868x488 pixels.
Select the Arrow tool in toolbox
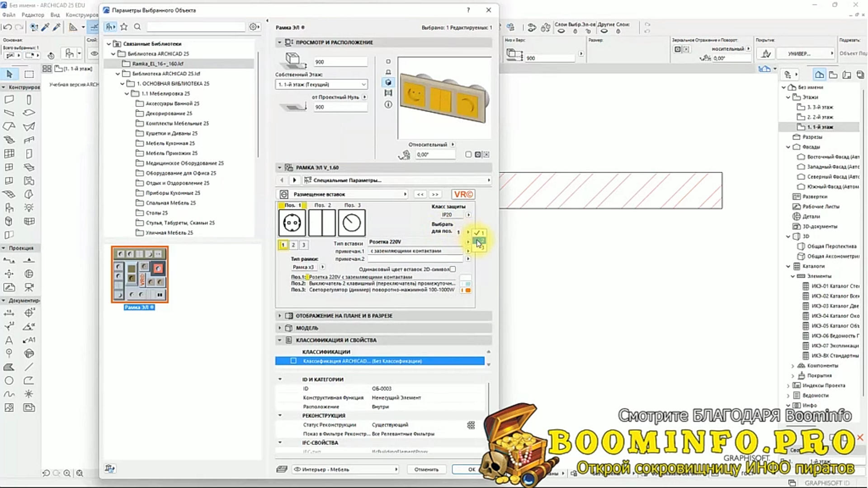tap(9, 74)
